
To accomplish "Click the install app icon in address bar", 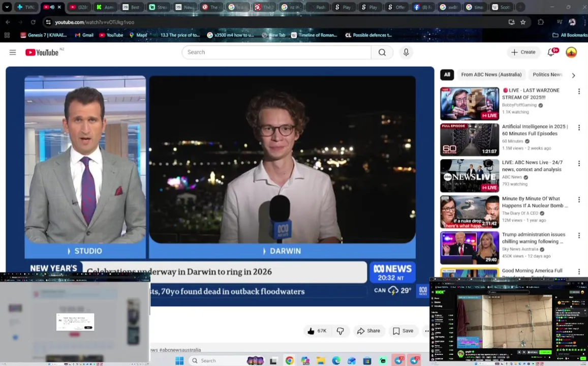I will tap(511, 22).
